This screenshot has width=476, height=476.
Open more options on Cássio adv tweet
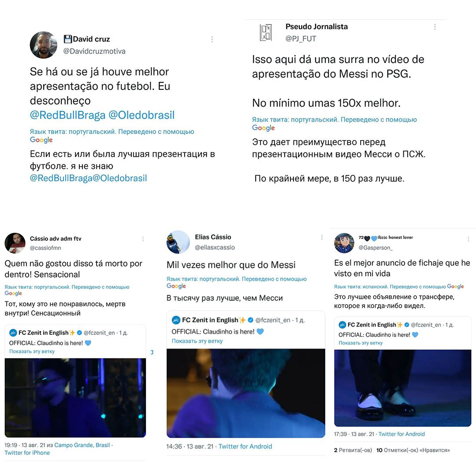tap(143, 239)
